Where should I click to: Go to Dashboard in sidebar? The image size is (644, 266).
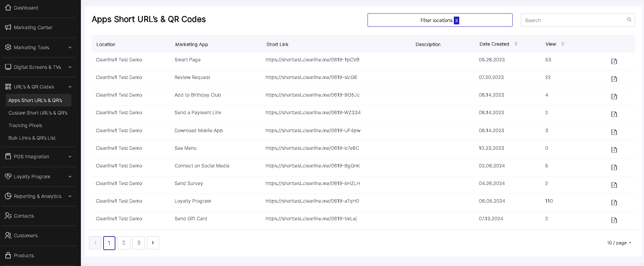(26, 8)
